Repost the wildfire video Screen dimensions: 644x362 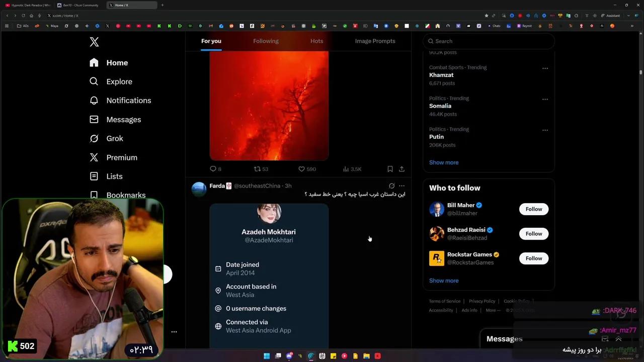tap(259, 169)
